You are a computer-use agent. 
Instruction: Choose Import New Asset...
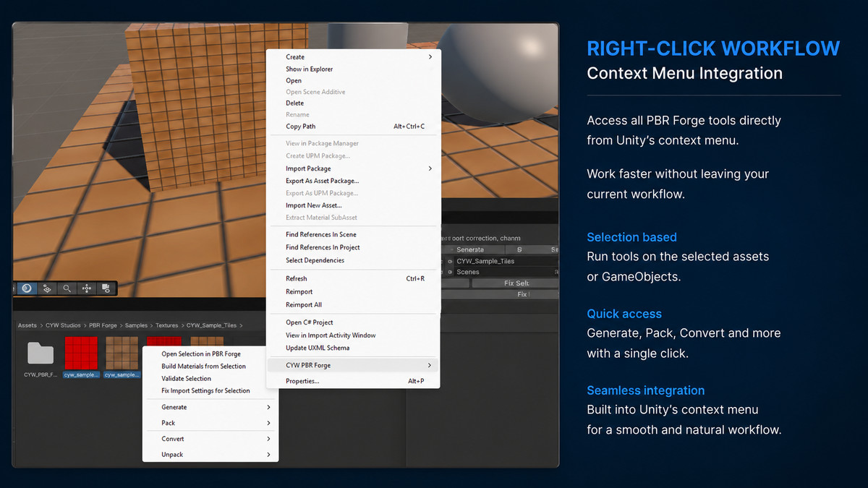(314, 205)
